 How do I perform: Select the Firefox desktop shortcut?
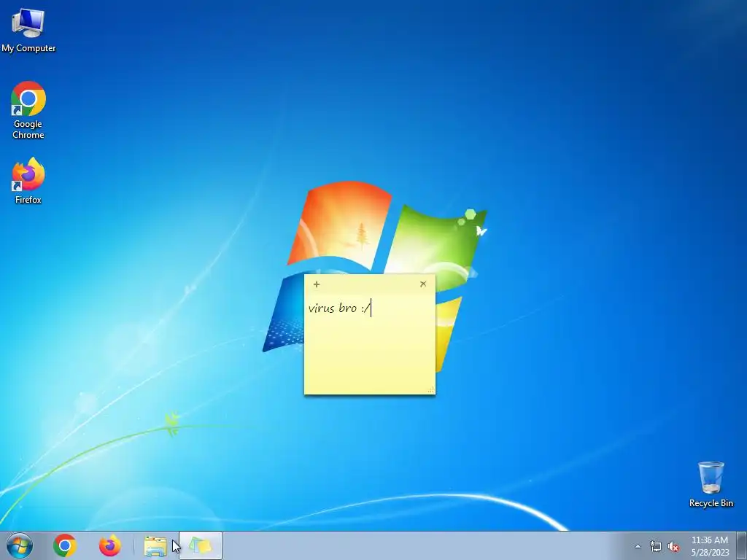(x=28, y=182)
